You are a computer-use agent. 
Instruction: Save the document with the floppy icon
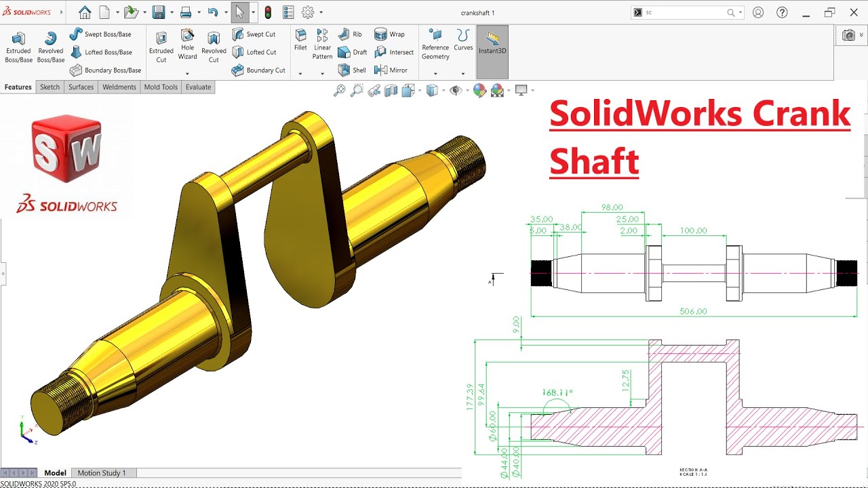pyautogui.click(x=159, y=12)
